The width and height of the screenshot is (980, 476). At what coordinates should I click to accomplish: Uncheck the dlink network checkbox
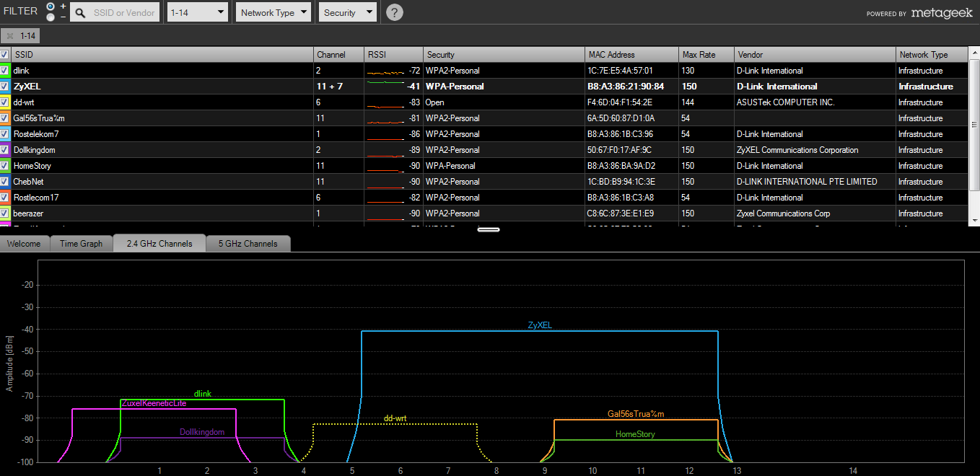click(4, 71)
